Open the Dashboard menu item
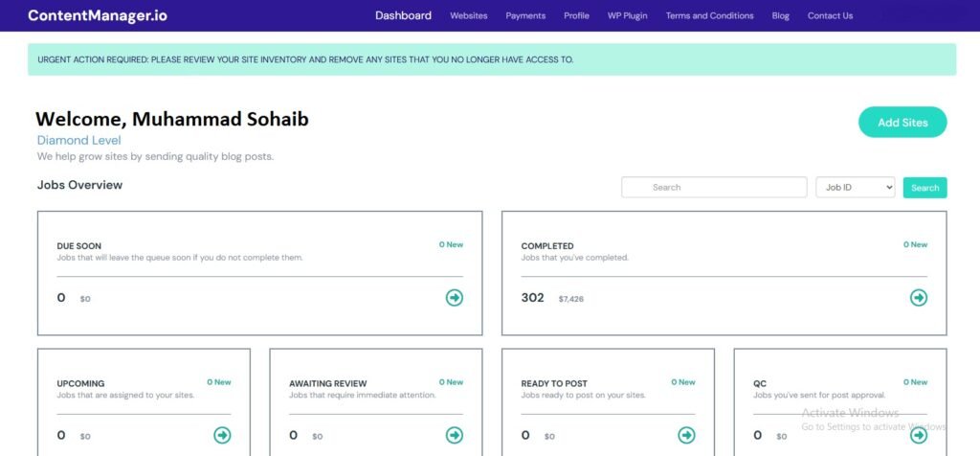The width and height of the screenshot is (980, 456). pyautogui.click(x=403, y=15)
